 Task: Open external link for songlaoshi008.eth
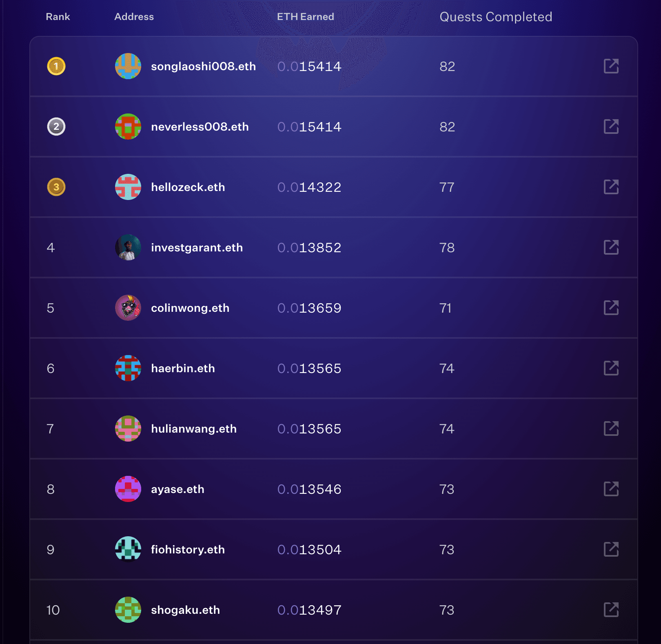[x=611, y=66]
